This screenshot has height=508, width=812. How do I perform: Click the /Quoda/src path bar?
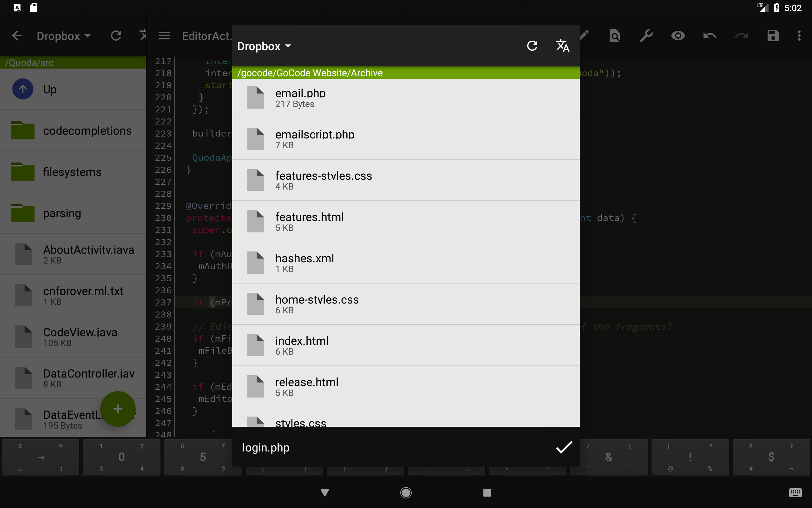(x=73, y=63)
